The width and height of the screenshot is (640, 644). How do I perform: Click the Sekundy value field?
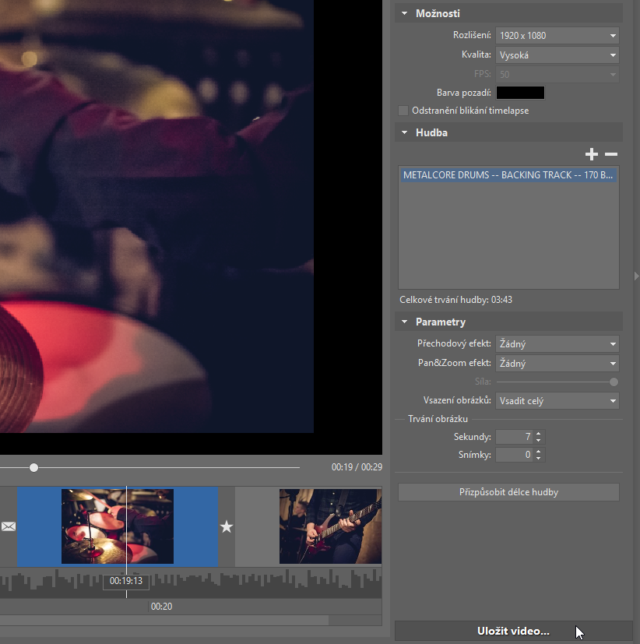tap(514, 437)
